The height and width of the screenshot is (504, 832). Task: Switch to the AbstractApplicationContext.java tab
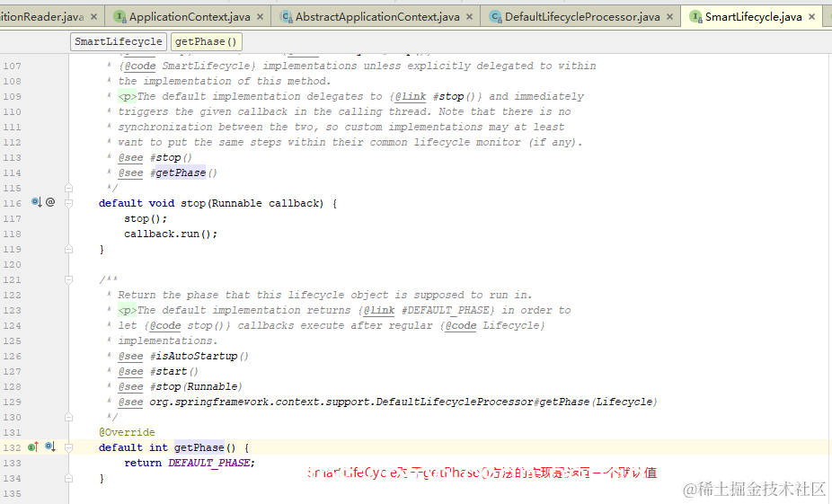[376, 17]
